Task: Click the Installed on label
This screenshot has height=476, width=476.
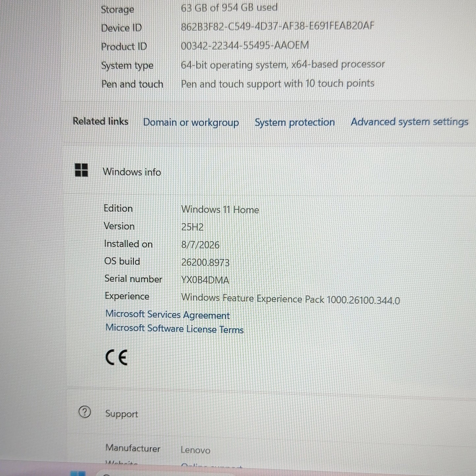Action: (128, 244)
